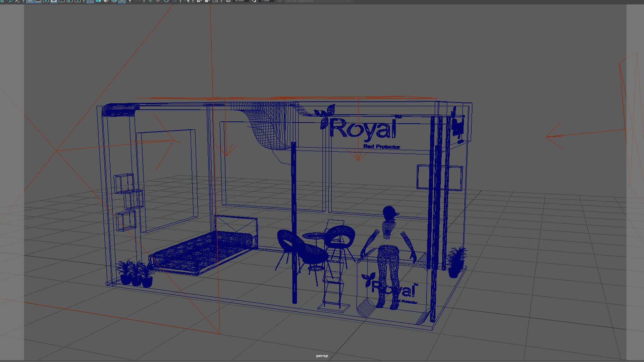644x362 pixels.
Task: Click the exposure value field
Action: coord(240,1)
